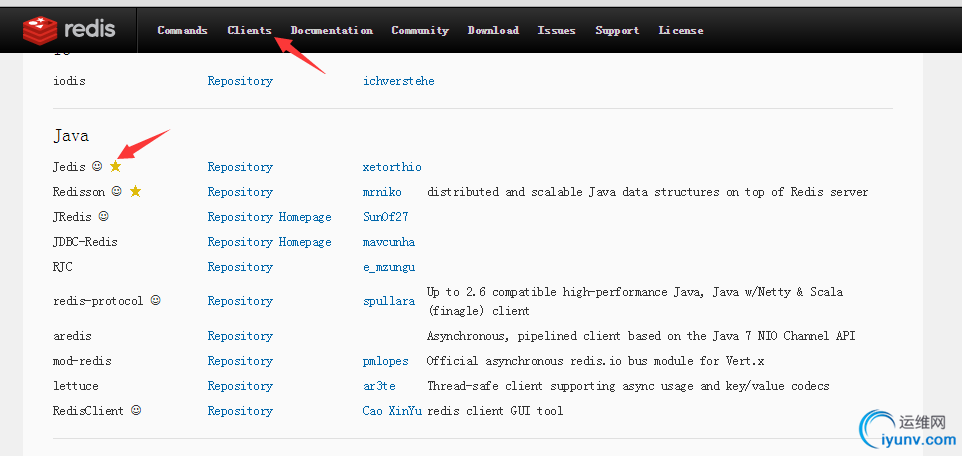
Task: Click the Redisson description about distributed structures
Action: tap(648, 192)
